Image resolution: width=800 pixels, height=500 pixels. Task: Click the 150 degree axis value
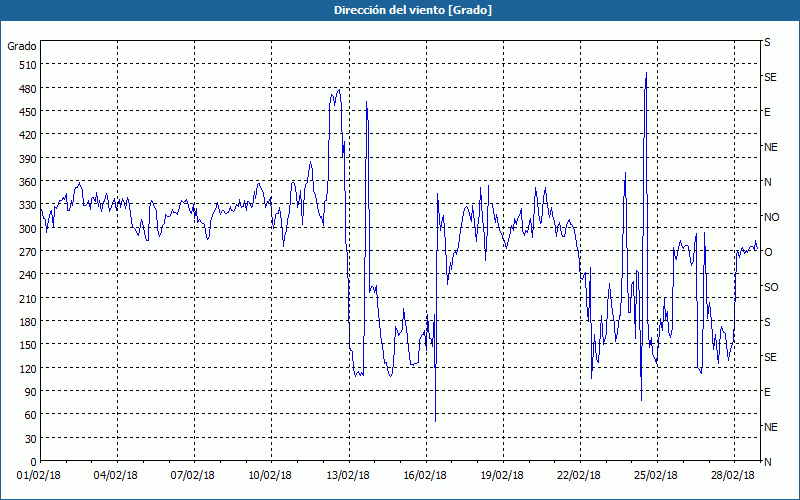point(28,345)
